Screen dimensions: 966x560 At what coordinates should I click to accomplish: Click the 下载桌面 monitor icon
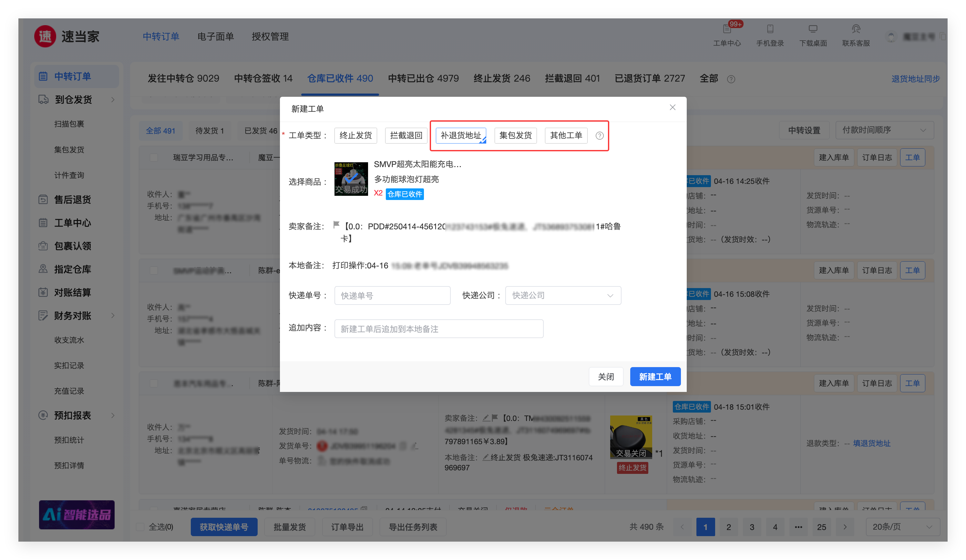tap(813, 29)
